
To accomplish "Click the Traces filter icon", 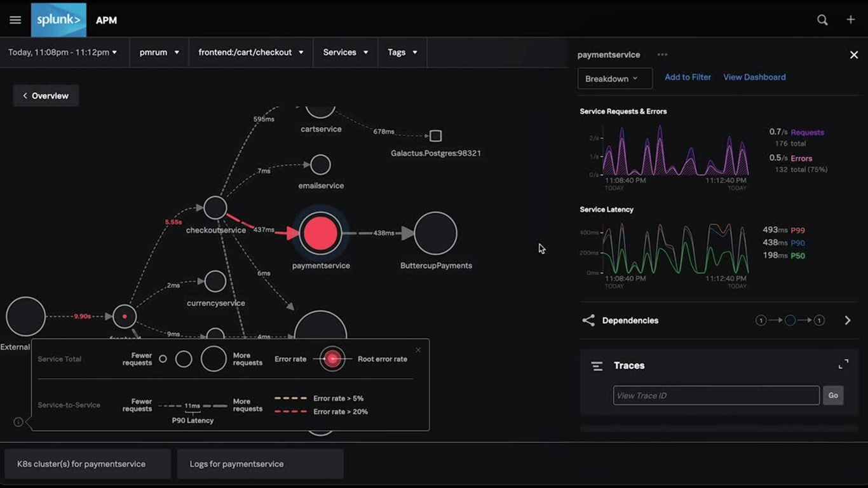I will [597, 365].
